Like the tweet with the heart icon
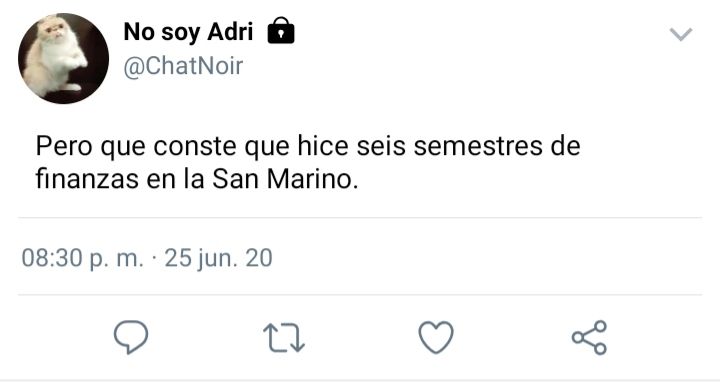The height and width of the screenshot is (385, 720). tap(436, 338)
